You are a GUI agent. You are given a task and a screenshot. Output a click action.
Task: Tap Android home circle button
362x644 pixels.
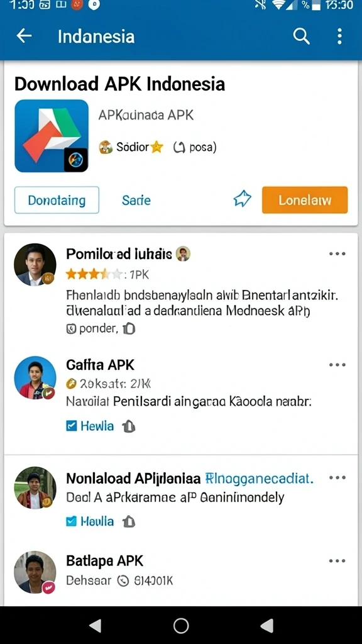tap(181, 626)
